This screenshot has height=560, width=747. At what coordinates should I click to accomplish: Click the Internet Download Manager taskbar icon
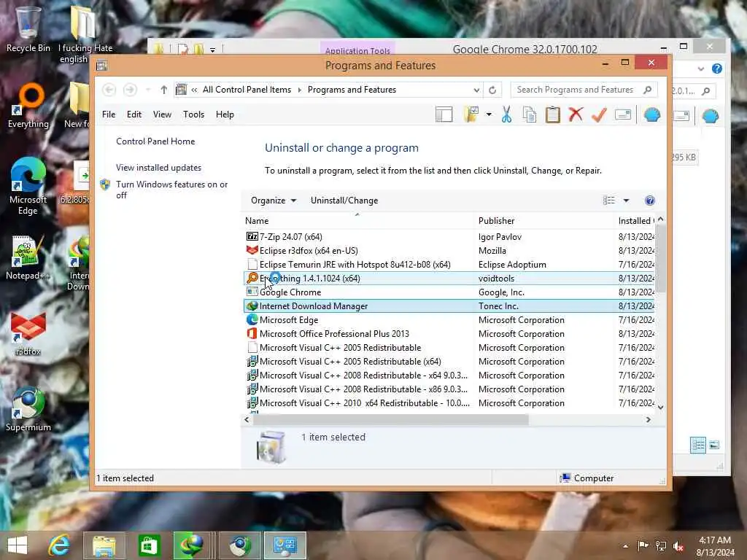point(191,545)
